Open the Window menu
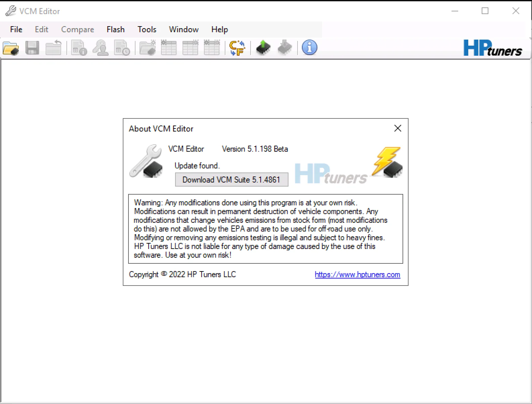The height and width of the screenshot is (404, 532). point(184,30)
